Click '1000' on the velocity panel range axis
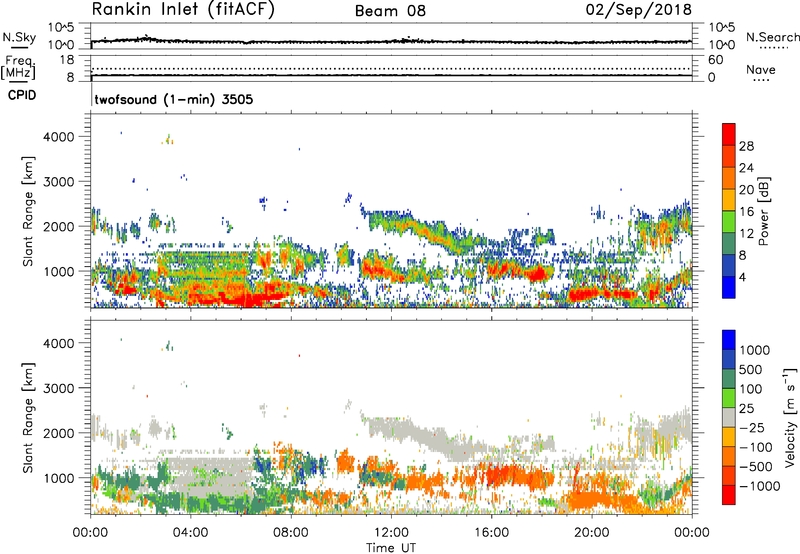This screenshot has width=800, height=554. point(58,478)
